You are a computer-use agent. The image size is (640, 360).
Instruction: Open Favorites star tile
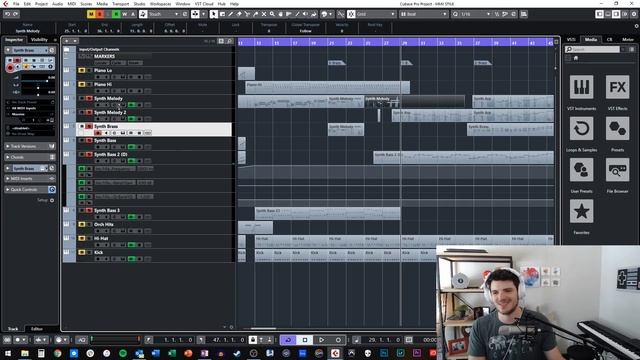pyautogui.click(x=581, y=211)
